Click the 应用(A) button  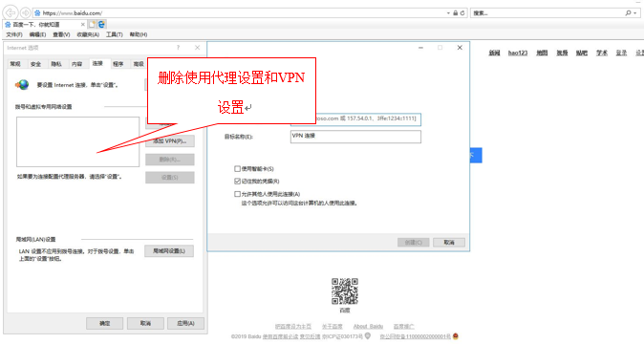(185, 323)
